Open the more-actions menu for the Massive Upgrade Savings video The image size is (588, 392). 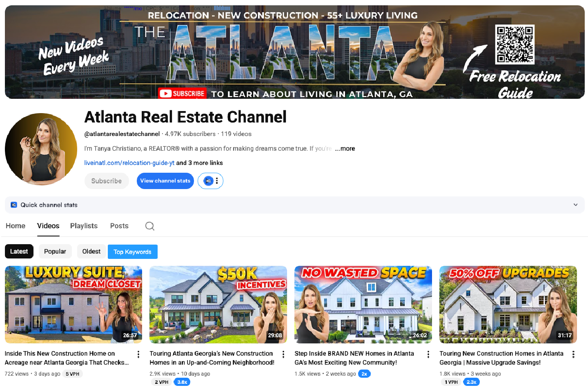tap(573, 354)
